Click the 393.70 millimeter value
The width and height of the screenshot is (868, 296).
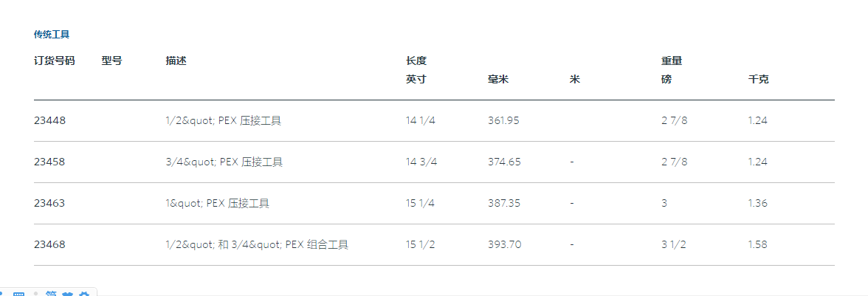(504, 244)
